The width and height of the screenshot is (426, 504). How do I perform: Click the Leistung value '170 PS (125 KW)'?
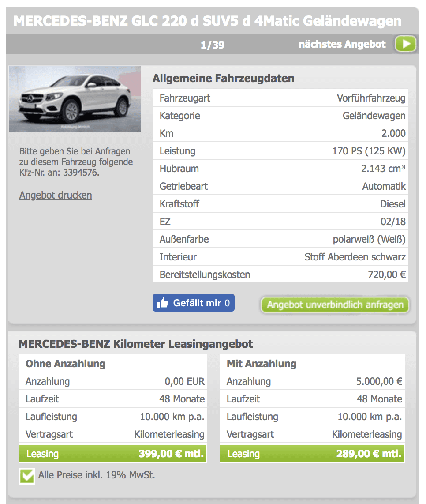click(x=369, y=151)
